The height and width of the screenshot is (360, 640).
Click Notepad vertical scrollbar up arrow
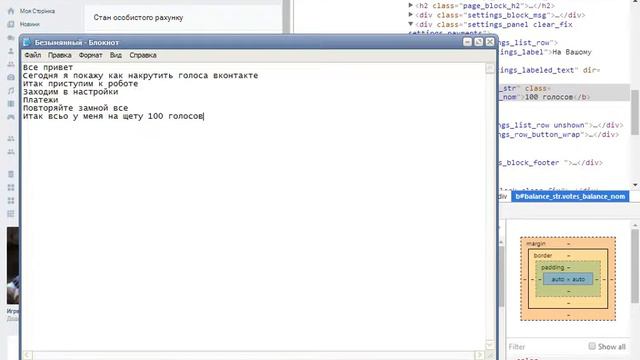point(490,69)
